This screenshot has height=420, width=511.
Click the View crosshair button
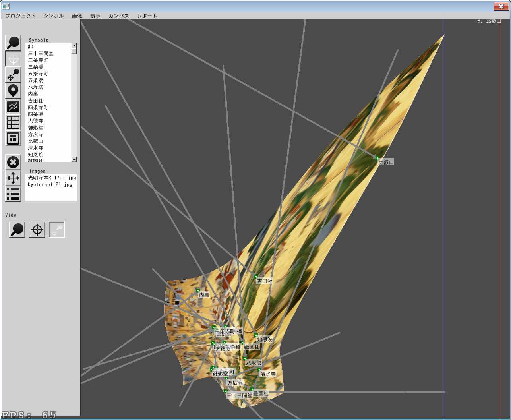pos(37,230)
